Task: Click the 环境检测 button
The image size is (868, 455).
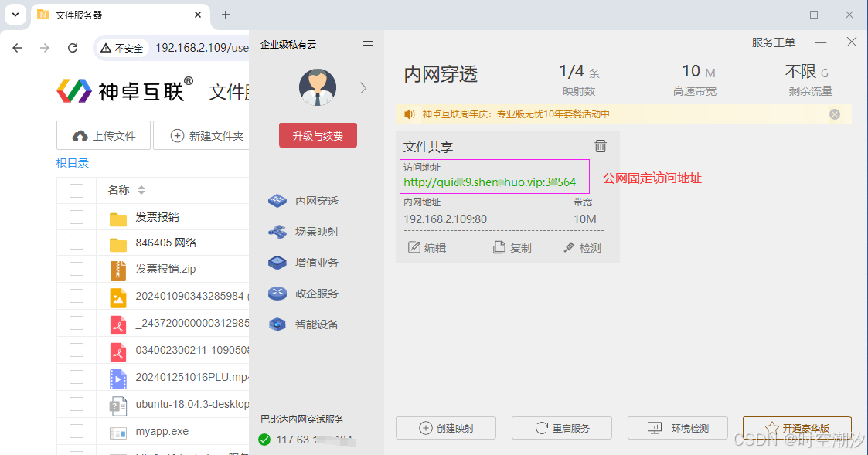Action: click(678, 428)
